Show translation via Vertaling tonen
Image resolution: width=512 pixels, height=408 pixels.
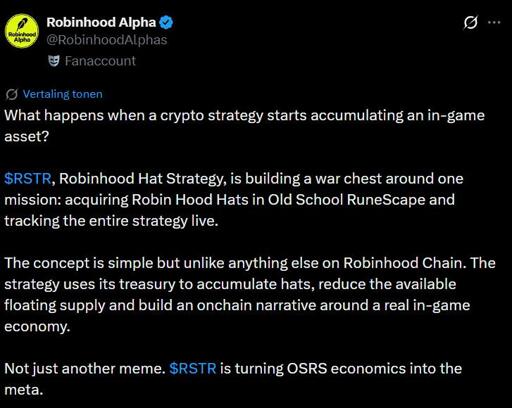(62, 94)
